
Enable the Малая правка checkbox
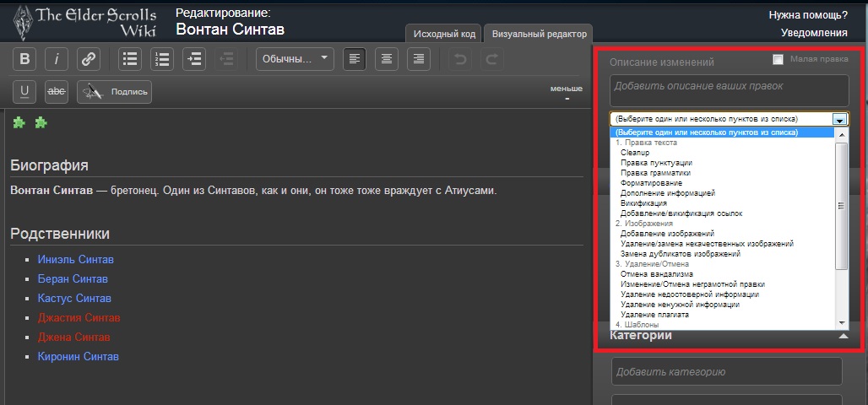coord(778,60)
